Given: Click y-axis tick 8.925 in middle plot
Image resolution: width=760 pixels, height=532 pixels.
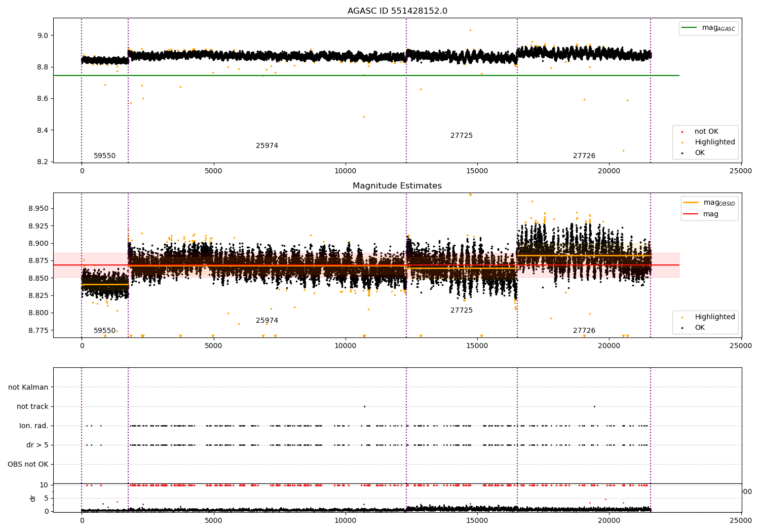Looking at the screenshot, I should (39, 225).
